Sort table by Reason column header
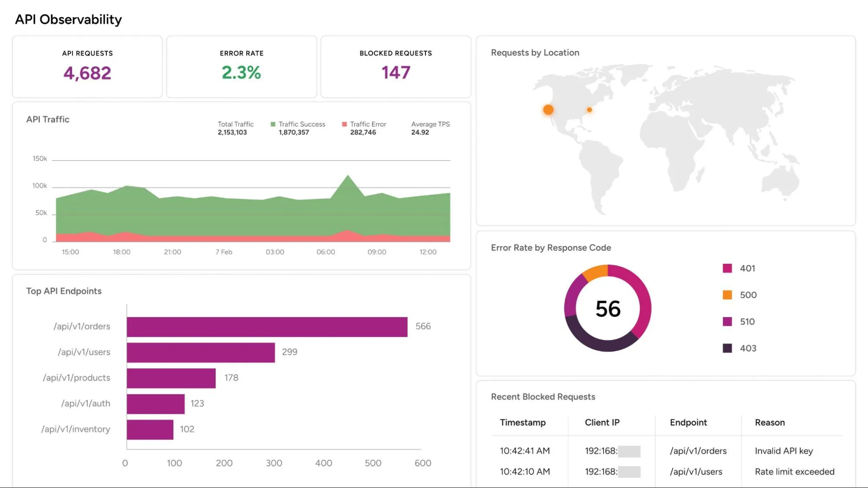 [x=769, y=422]
